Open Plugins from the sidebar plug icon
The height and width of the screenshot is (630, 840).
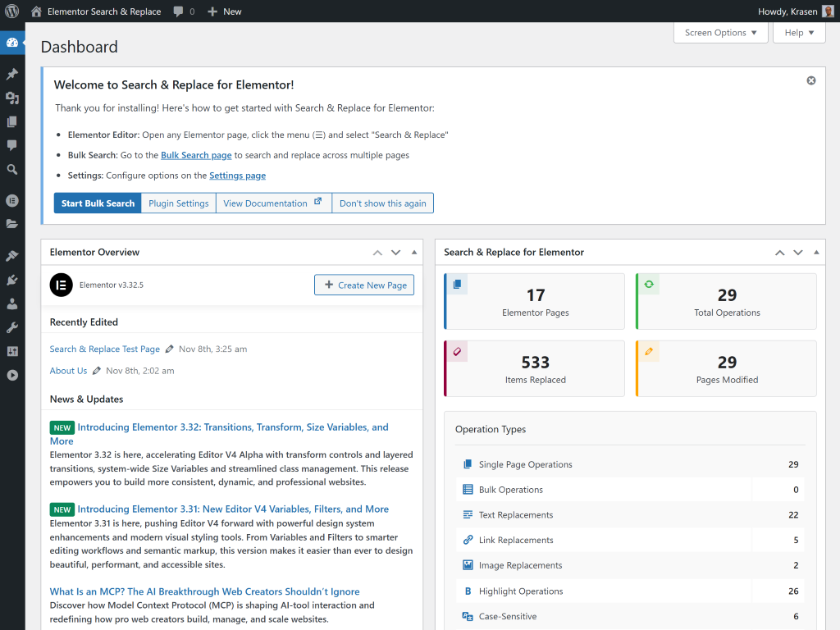pos(12,280)
